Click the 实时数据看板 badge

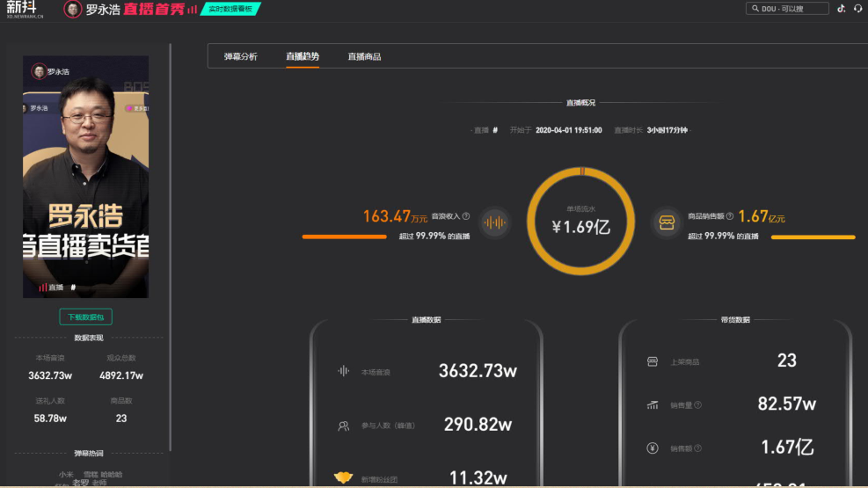230,9
